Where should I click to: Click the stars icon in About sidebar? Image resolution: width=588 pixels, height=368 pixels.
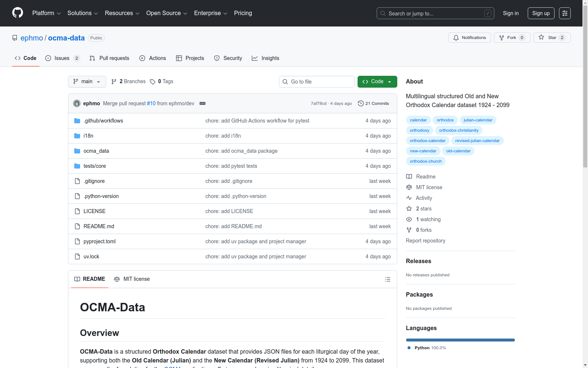click(409, 209)
